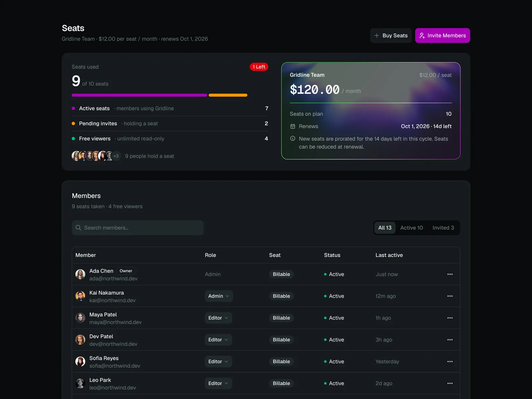Click email sofia@northwind.dev
Image resolution: width=532 pixels, height=399 pixels.
tap(115, 366)
